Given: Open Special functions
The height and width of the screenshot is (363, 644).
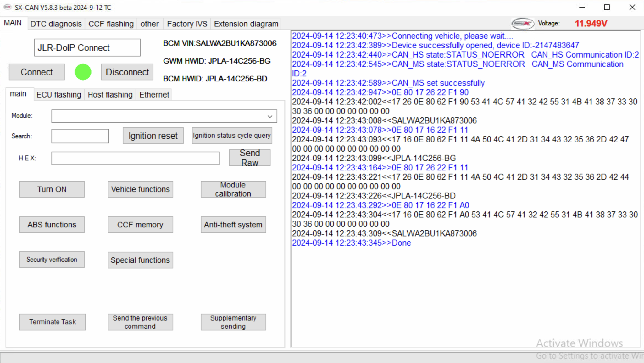Looking at the screenshot, I should tap(140, 260).
